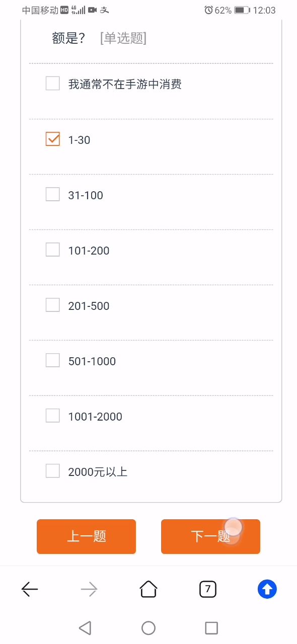Continue to next question with 下一题
Image resolution: width=297 pixels, height=644 pixels.
[210, 536]
